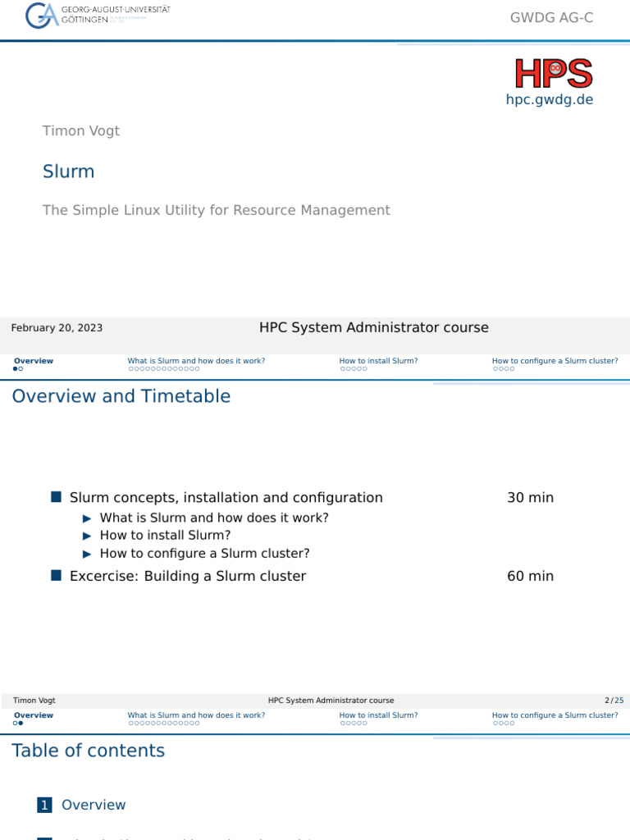Select "How to install Slurm?" in navigation above "Table of contents"
This screenshot has width=630, height=840.
pos(378,715)
